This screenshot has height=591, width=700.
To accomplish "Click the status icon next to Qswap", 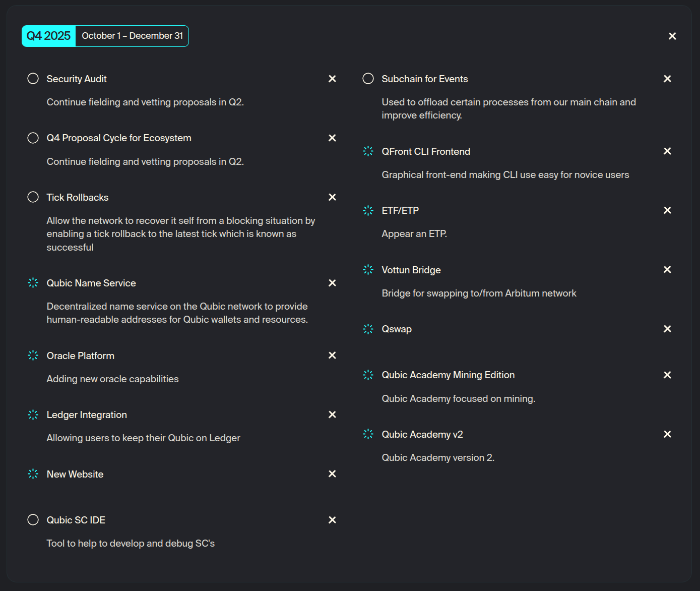I will (368, 329).
